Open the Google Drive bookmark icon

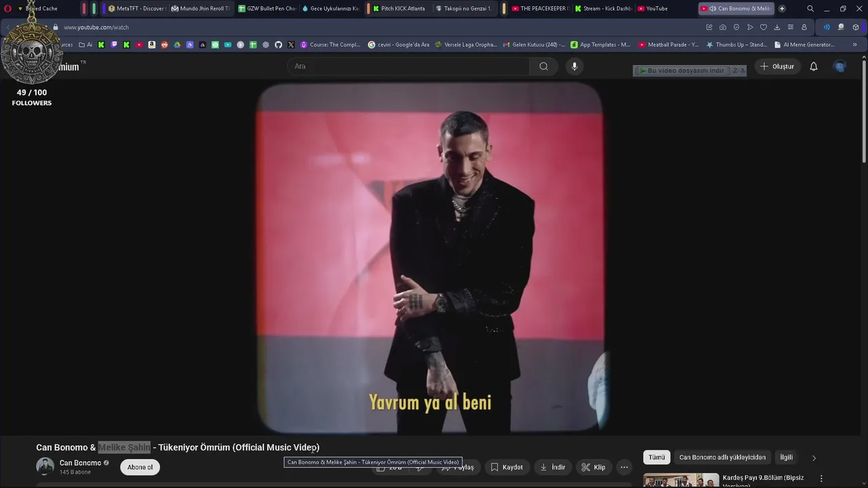(177, 45)
